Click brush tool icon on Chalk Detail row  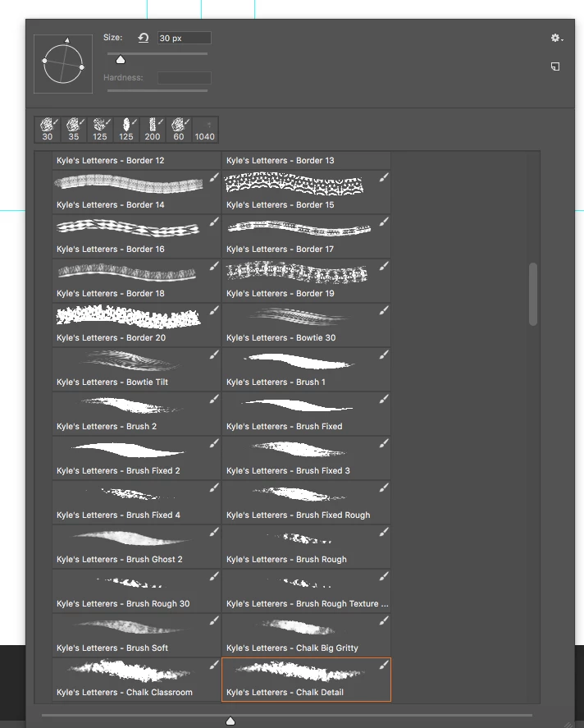coord(384,665)
